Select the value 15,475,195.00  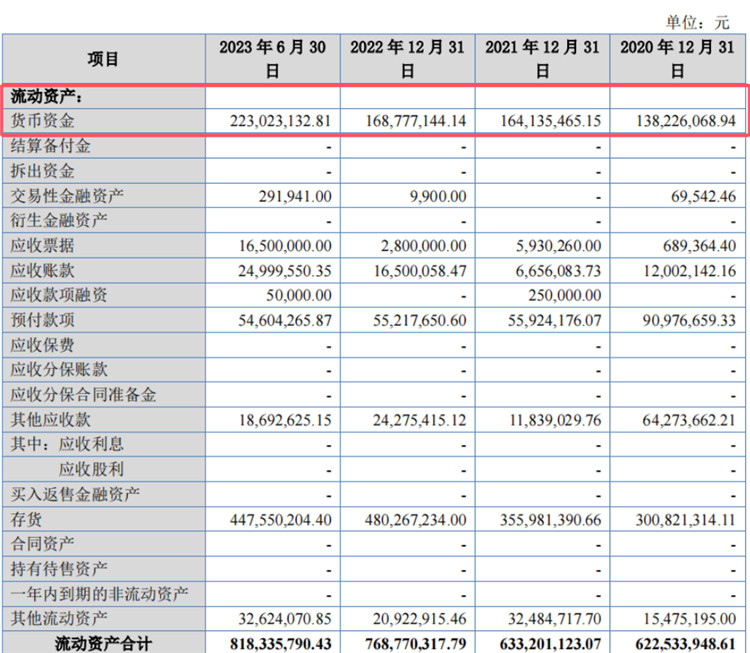(x=690, y=619)
